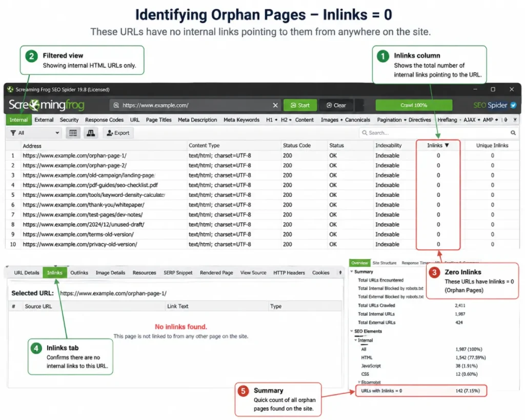Switch to the View Source tab

click(x=253, y=273)
